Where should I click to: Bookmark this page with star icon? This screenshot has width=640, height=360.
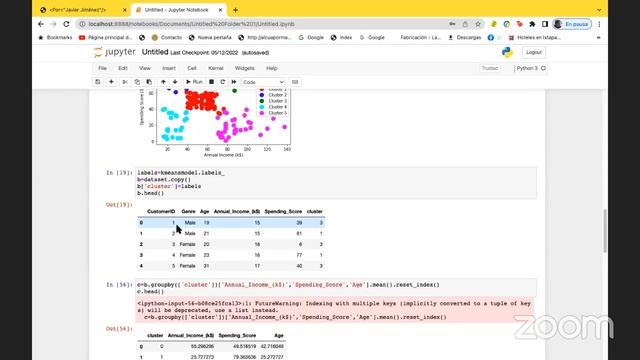(x=478, y=24)
